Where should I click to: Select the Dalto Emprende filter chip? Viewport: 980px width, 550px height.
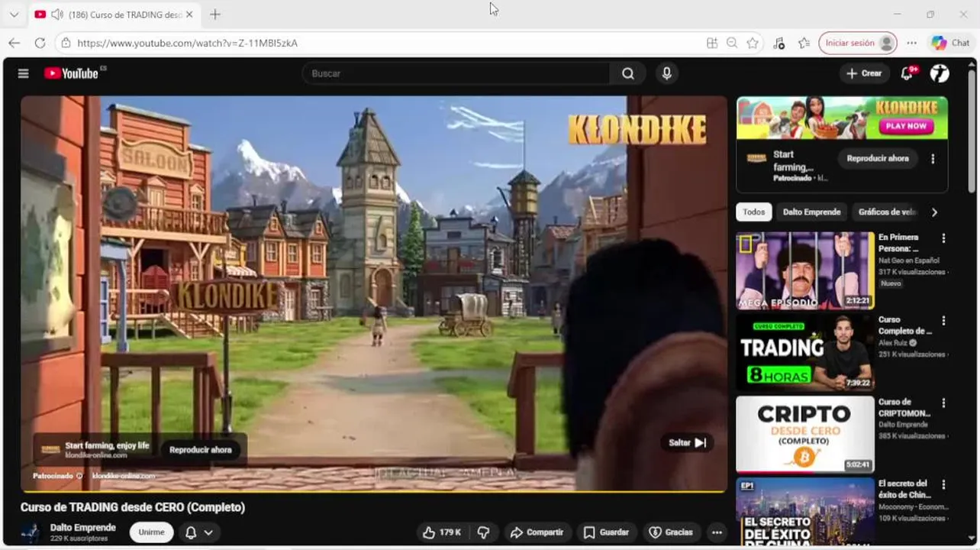click(811, 212)
